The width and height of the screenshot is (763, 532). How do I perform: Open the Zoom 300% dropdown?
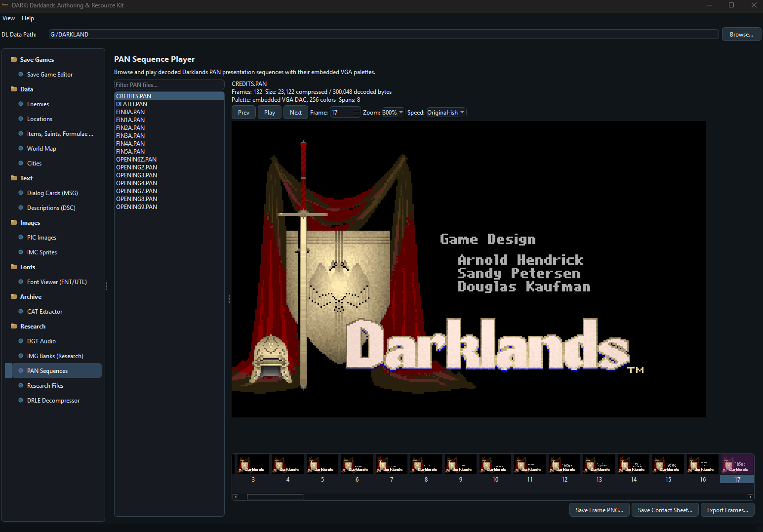(393, 112)
